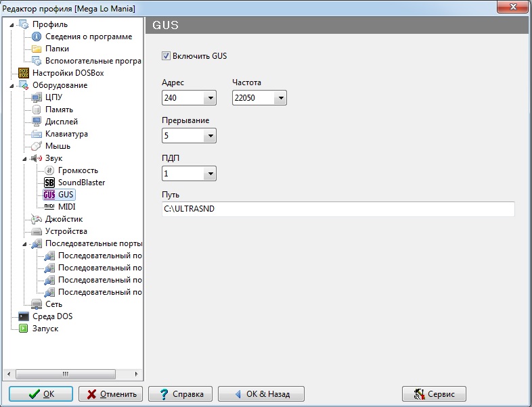This screenshot has height=407, width=532.
Task: Click the info icon beside Сведения о программе
Action: [37, 37]
